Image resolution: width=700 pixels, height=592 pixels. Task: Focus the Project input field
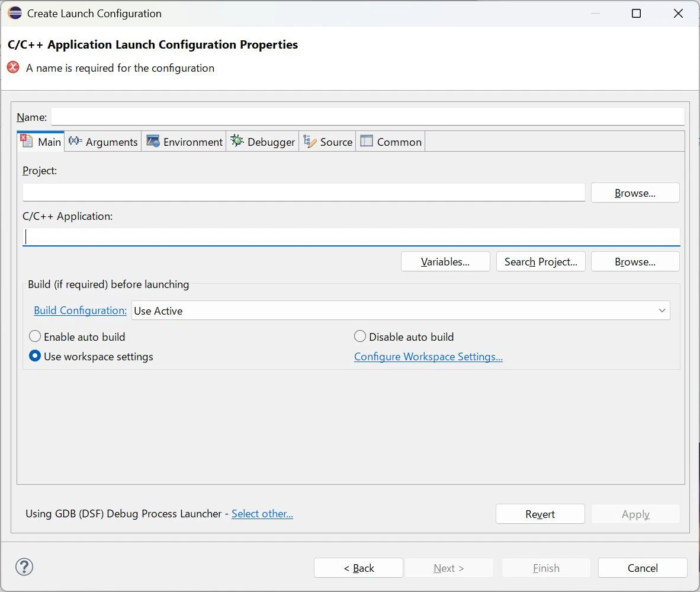pyautogui.click(x=304, y=193)
